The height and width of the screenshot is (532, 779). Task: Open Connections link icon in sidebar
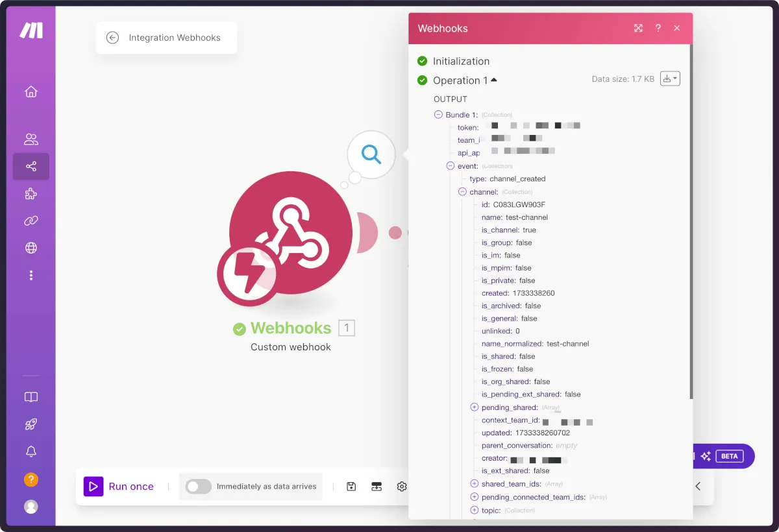point(31,221)
